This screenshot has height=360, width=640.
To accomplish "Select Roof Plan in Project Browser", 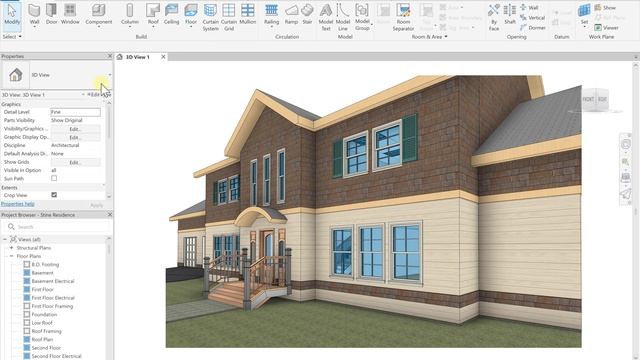I will pyautogui.click(x=42, y=339).
